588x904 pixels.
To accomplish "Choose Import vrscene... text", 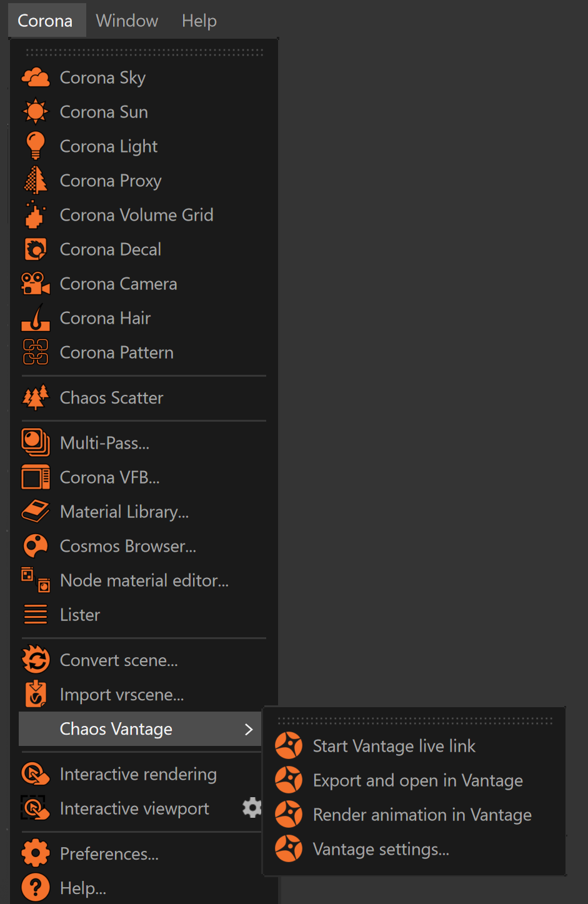I will 122,695.
